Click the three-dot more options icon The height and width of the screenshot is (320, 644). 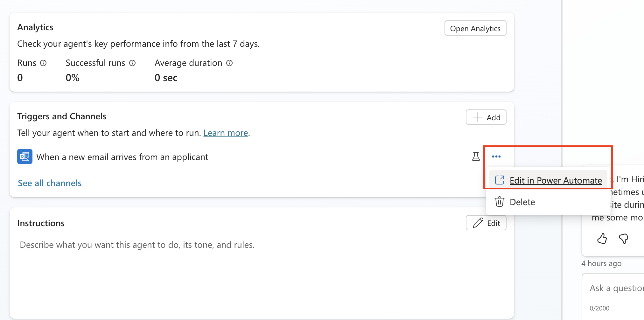tap(496, 157)
